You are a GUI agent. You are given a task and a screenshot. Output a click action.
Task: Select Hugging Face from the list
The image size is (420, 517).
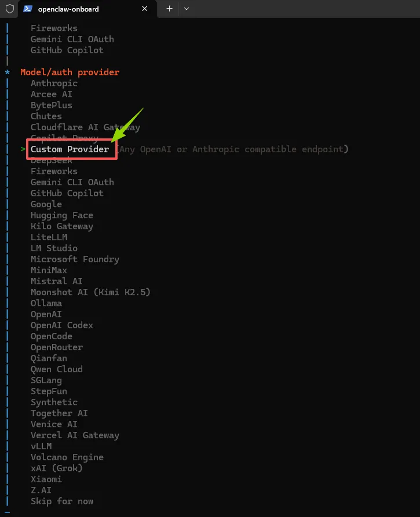tap(62, 215)
